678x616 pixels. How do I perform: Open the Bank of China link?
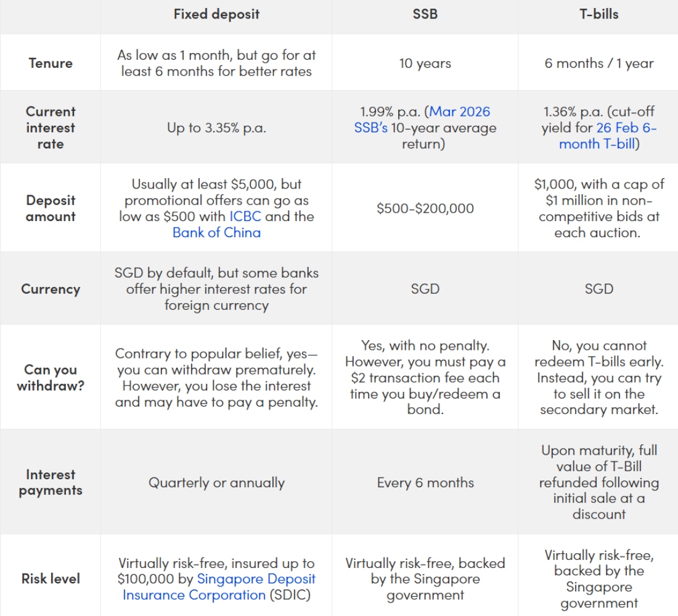point(216,232)
